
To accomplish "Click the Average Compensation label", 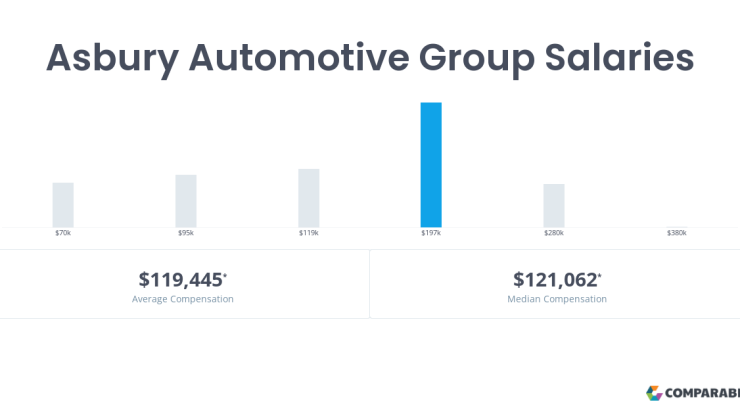I will pos(183,299).
